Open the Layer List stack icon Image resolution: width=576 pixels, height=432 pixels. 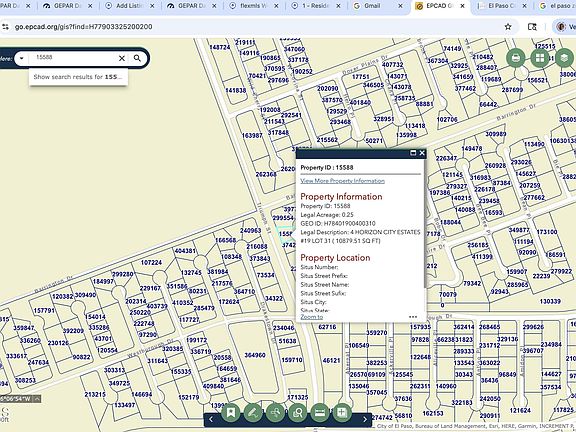[564, 58]
